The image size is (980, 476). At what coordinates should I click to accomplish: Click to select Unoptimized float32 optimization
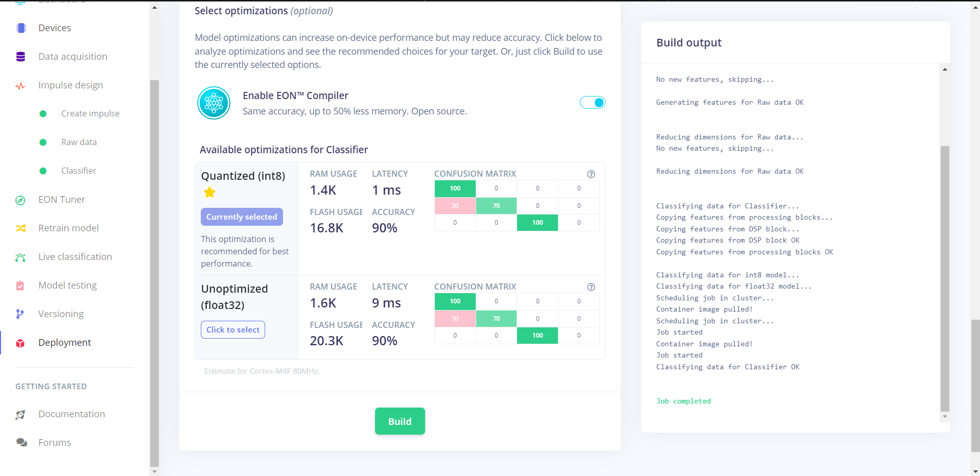click(x=233, y=330)
